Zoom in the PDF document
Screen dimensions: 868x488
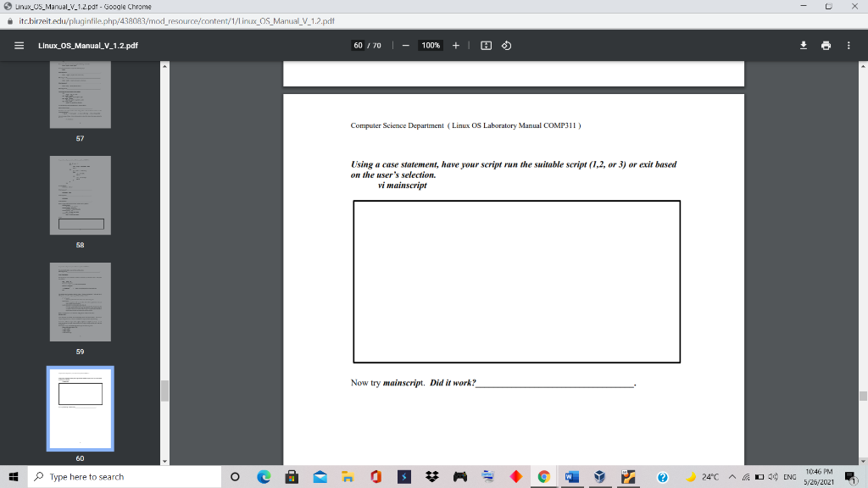coord(455,46)
